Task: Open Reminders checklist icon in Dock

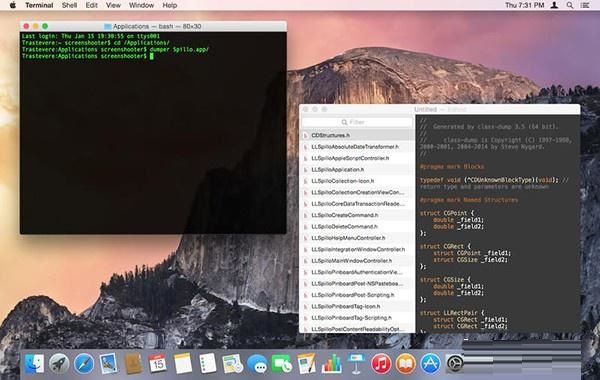Action: [x=208, y=363]
